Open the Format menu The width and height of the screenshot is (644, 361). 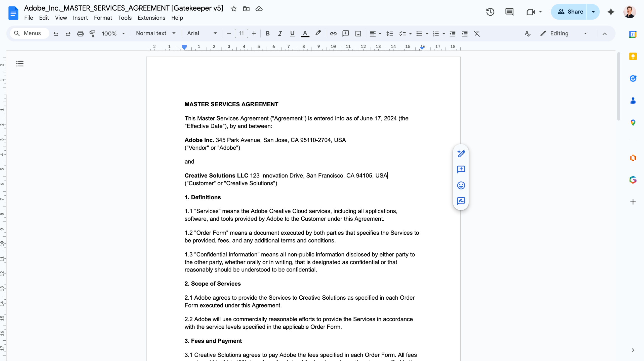(103, 18)
